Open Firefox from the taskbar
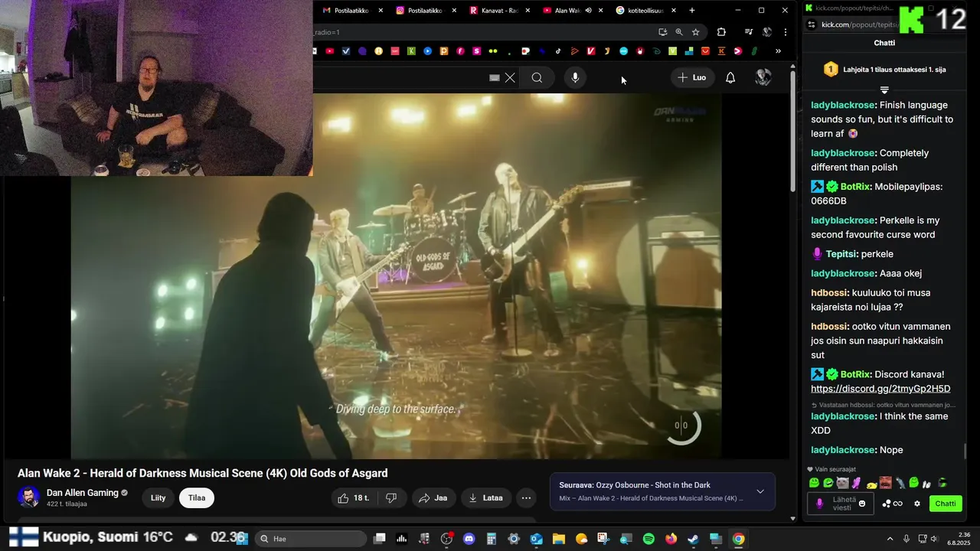Image resolution: width=980 pixels, height=551 pixels. (x=671, y=539)
